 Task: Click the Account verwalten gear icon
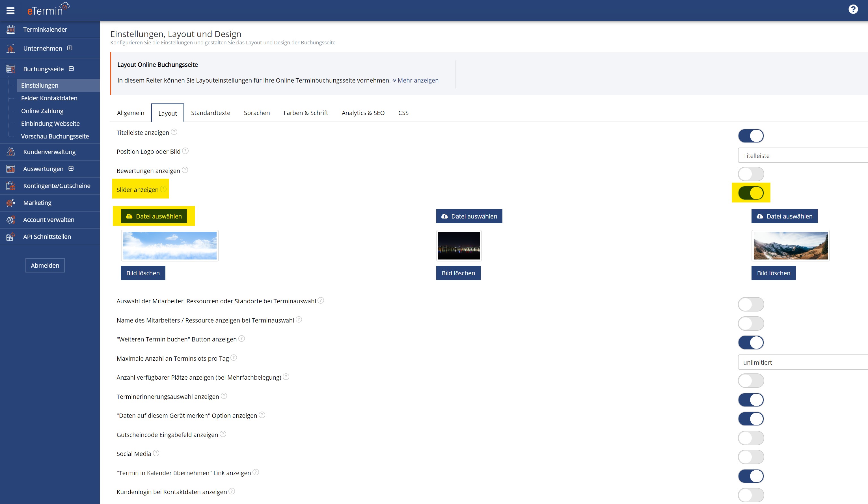pyautogui.click(x=11, y=220)
